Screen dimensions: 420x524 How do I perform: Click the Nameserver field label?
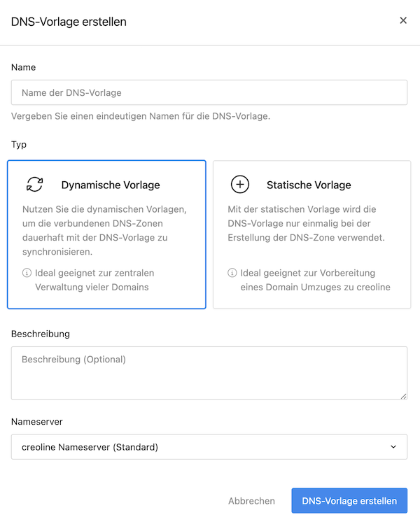coord(37,422)
